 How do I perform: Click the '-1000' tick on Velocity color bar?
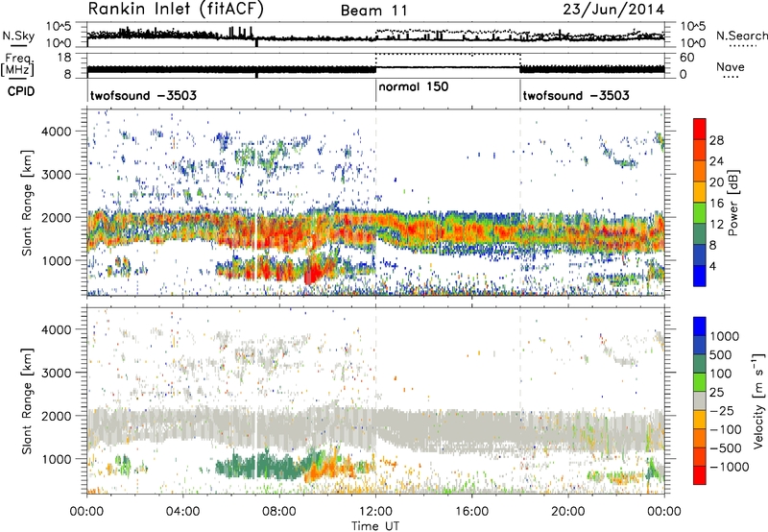(730, 467)
